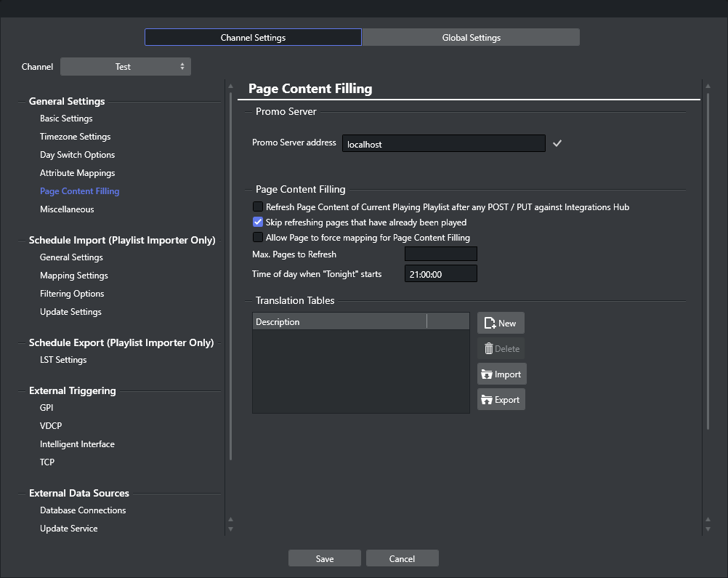This screenshot has width=728, height=578.
Task: Click the Import folder icon
Action: (x=488, y=374)
